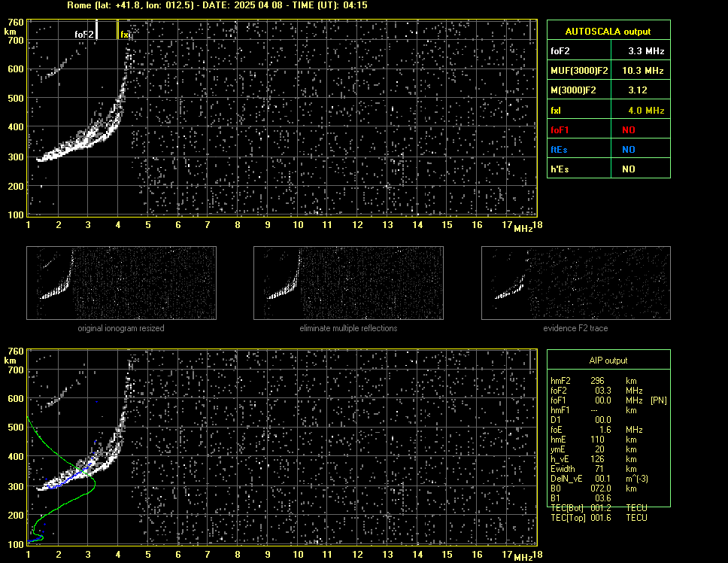
Task: Select the red 'NO' value for foF1
Action: [x=629, y=130]
